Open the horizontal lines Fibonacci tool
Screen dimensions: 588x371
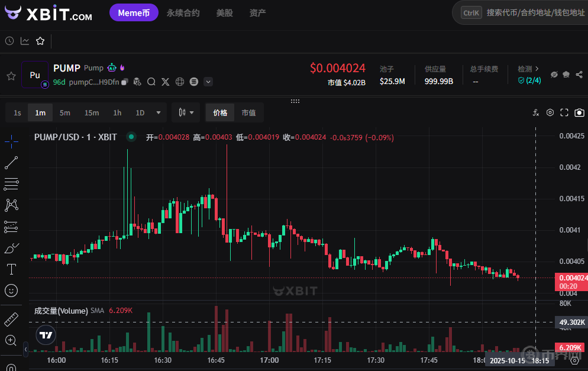(11, 184)
